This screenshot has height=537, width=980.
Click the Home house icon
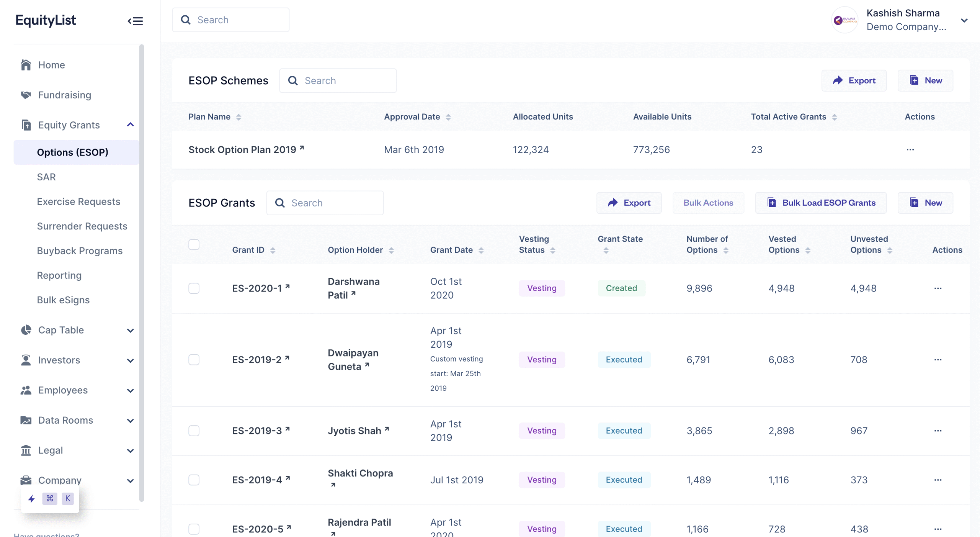point(26,65)
